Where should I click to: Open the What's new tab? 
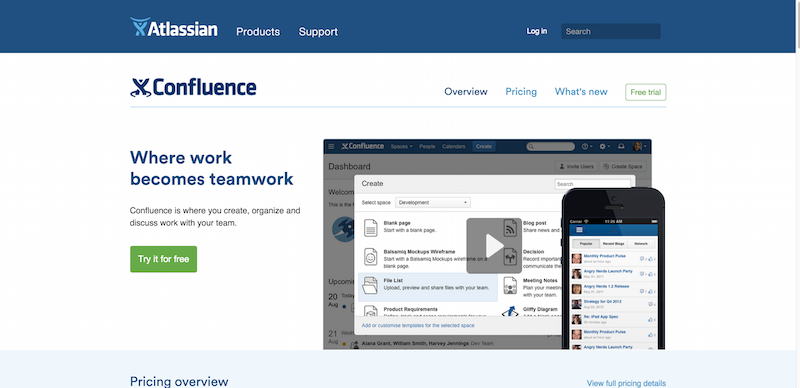[581, 92]
